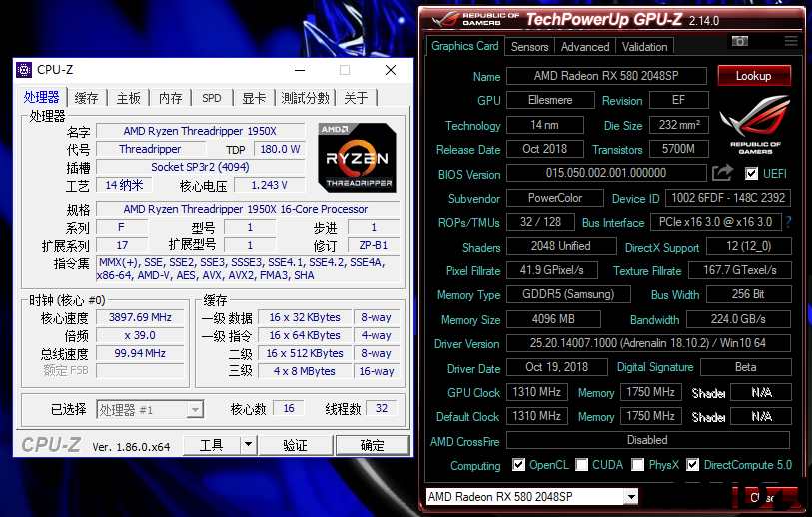The image size is (812, 517).
Task: Close the CPU-Z window
Action: coord(391,70)
